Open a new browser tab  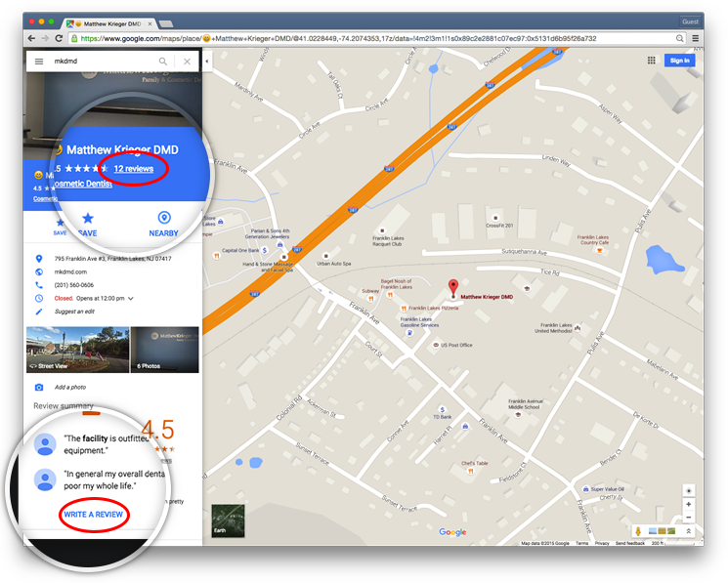[166, 23]
